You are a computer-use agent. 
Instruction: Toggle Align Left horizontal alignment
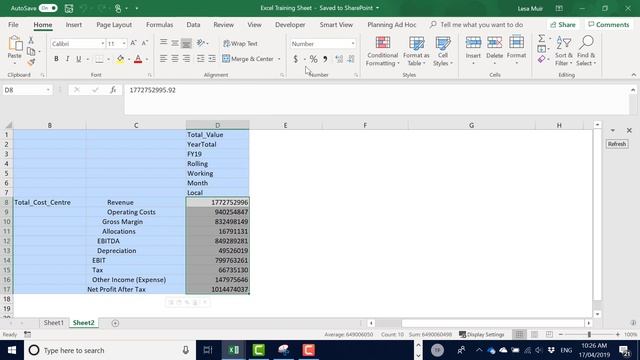click(163, 59)
